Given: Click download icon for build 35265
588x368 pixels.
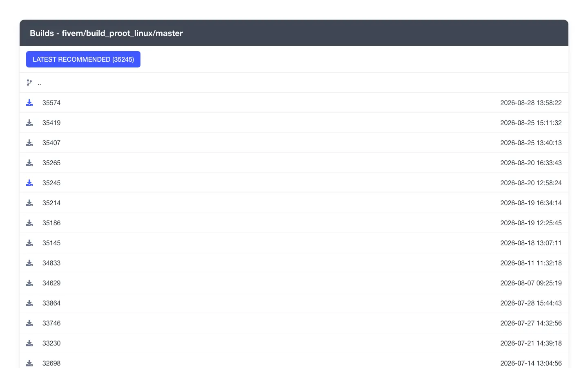Looking at the screenshot, I should (29, 163).
